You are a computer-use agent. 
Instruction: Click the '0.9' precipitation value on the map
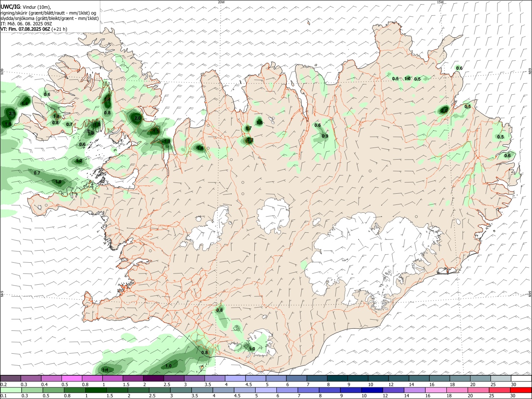click(x=325, y=136)
